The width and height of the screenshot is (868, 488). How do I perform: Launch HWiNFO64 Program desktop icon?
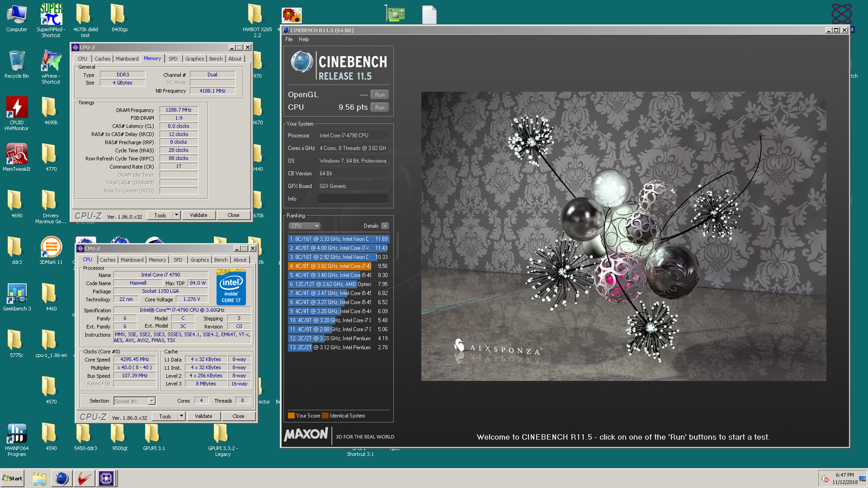[x=17, y=439]
